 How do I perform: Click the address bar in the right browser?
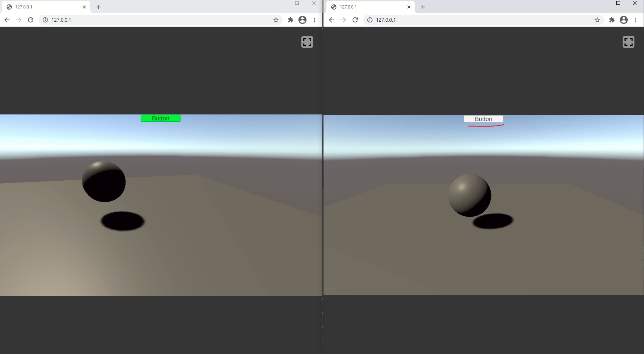click(x=435, y=20)
